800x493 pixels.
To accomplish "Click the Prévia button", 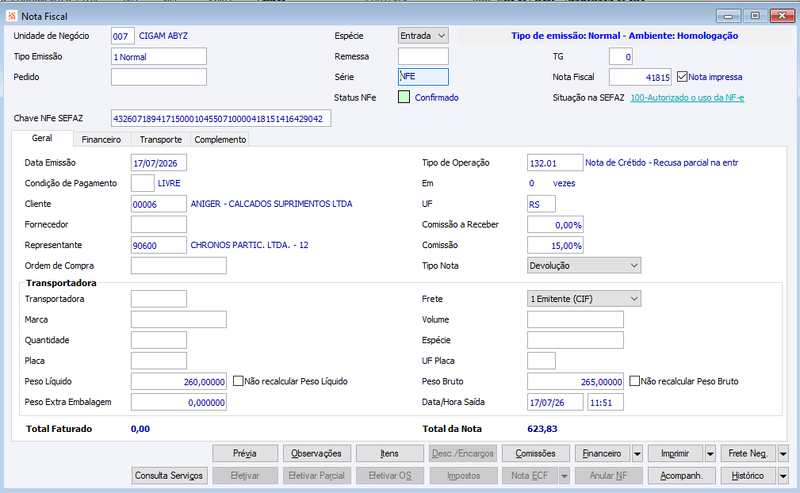I will 245,453.
